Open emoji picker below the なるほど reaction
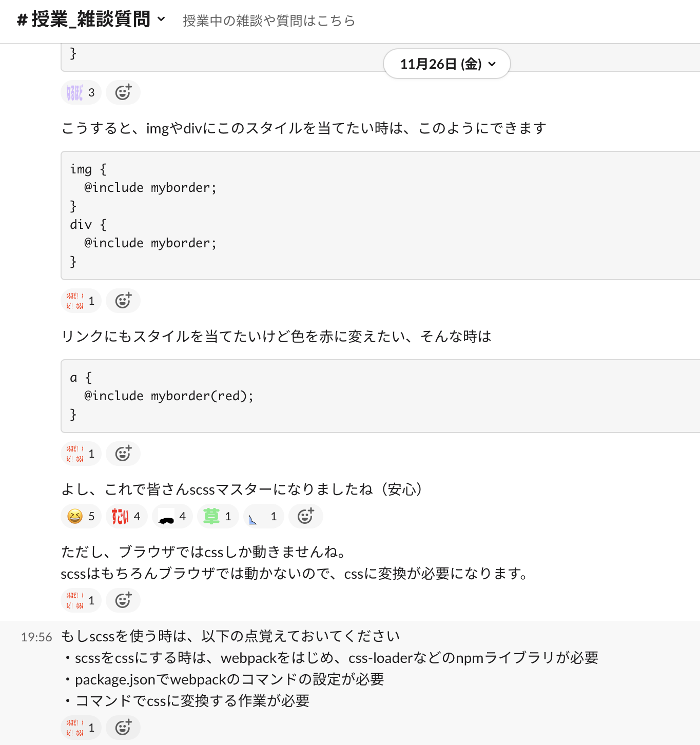 click(x=123, y=92)
